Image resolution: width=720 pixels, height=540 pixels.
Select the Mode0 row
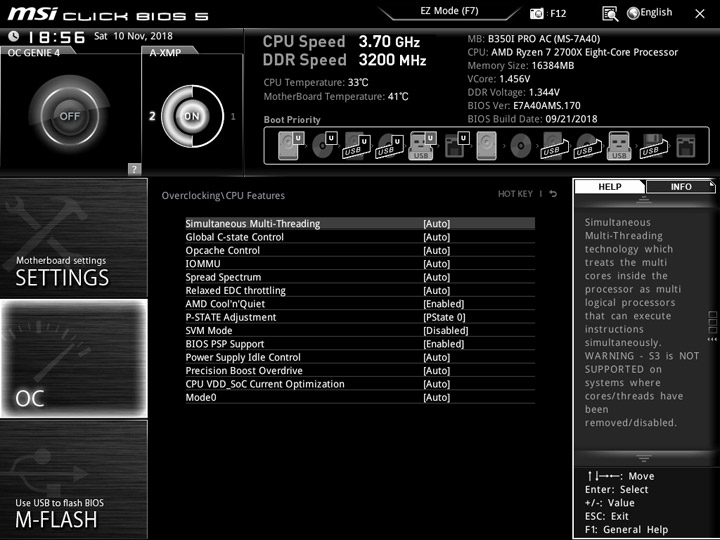click(360, 397)
